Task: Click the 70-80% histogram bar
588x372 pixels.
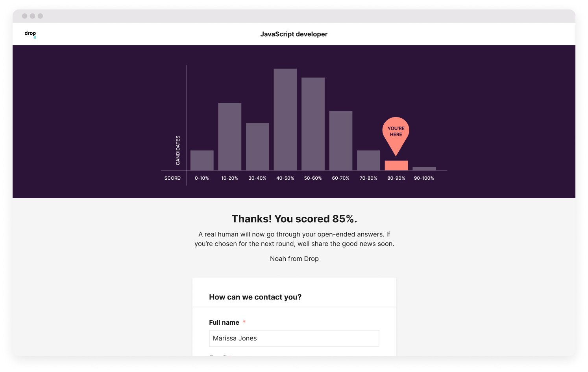Action: (369, 160)
